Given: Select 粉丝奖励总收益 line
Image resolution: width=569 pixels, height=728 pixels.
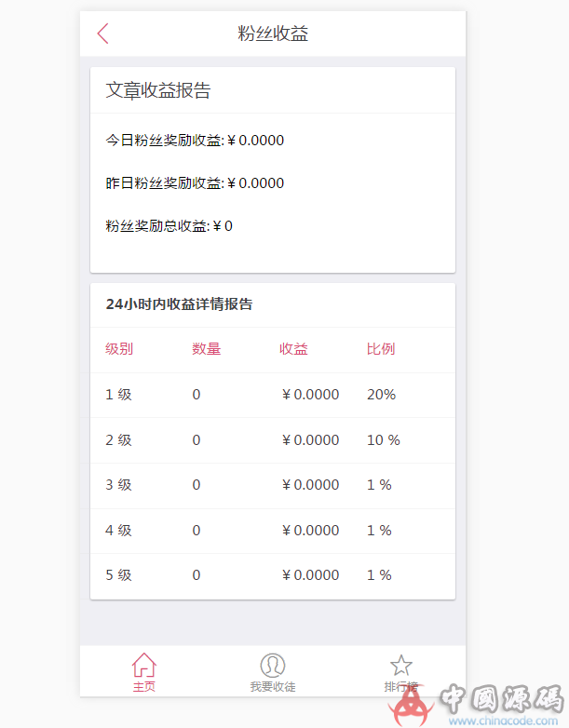Looking at the screenshot, I should (169, 226).
